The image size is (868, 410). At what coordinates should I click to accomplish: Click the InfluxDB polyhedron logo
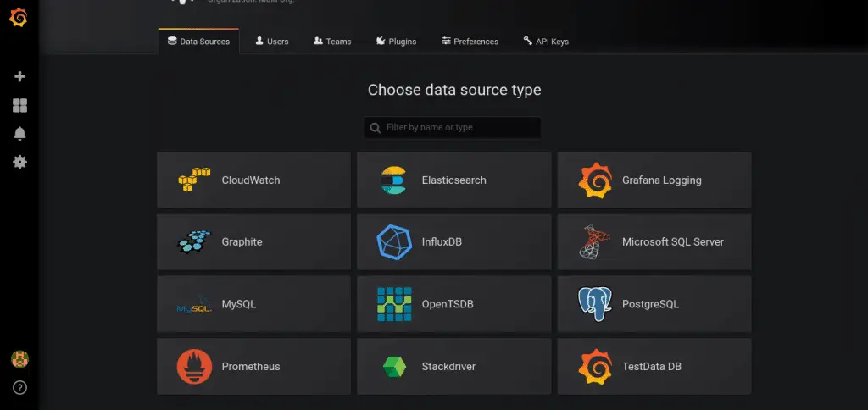[394, 241]
